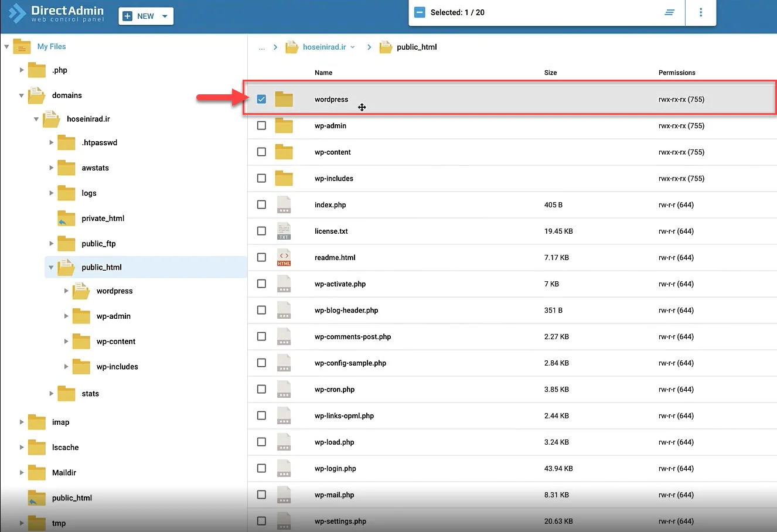The width and height of the screenshot is (777, 532).
Task: Click wordpress permissions rwx-rx-rx (755)
Action: 681,99
